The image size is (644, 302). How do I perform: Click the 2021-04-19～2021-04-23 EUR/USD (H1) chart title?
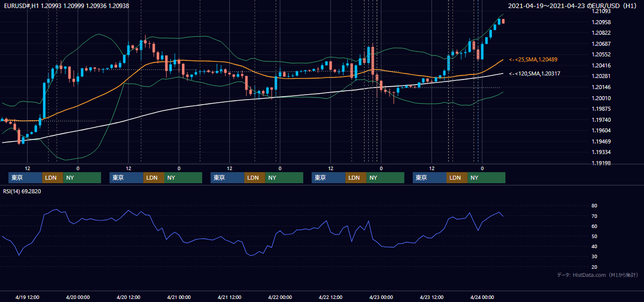pos(572,6)
